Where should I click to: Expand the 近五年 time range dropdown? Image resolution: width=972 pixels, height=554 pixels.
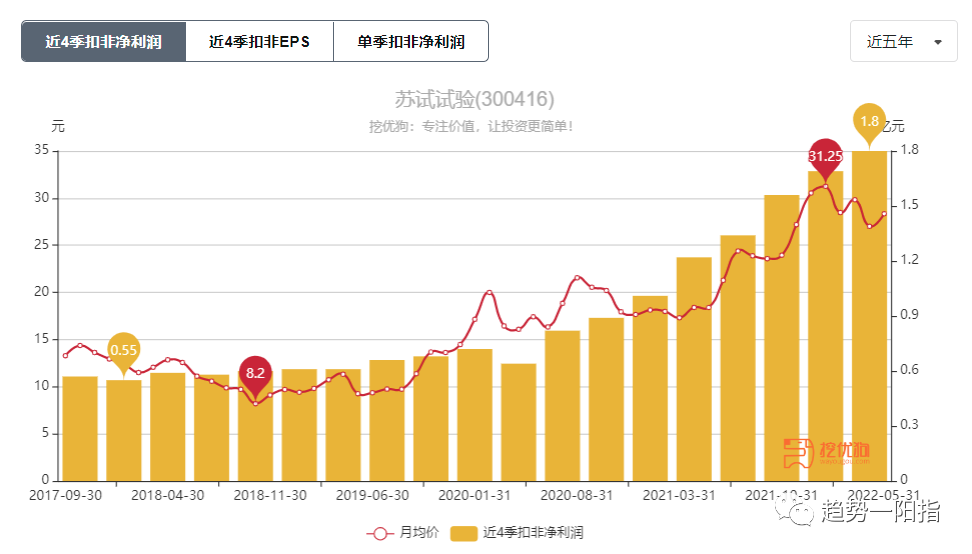click(x=903, y=42)
